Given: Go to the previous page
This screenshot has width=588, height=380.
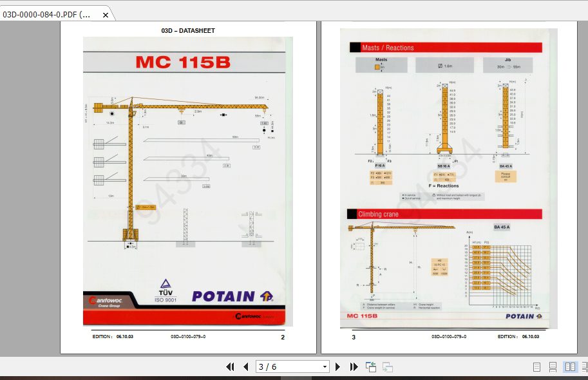Looking at the screenshot, I should point(246,366).
